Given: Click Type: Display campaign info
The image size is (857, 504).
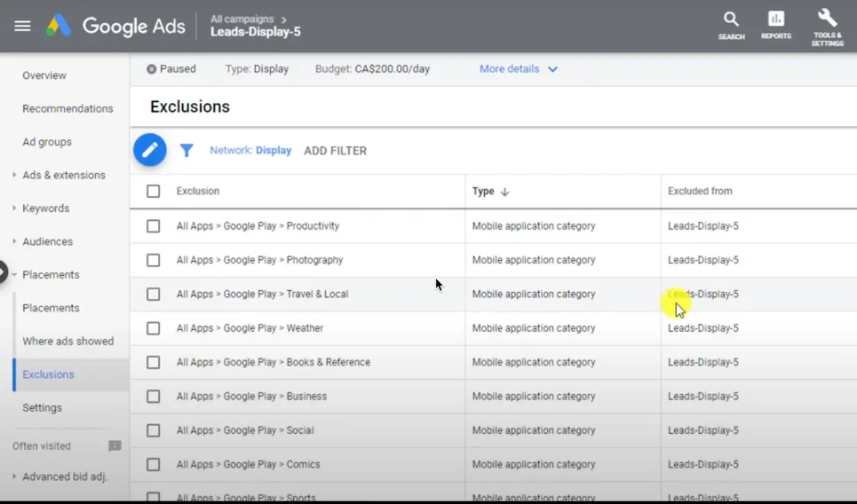Looking at the screenshot, I should (x=257, y=69).
